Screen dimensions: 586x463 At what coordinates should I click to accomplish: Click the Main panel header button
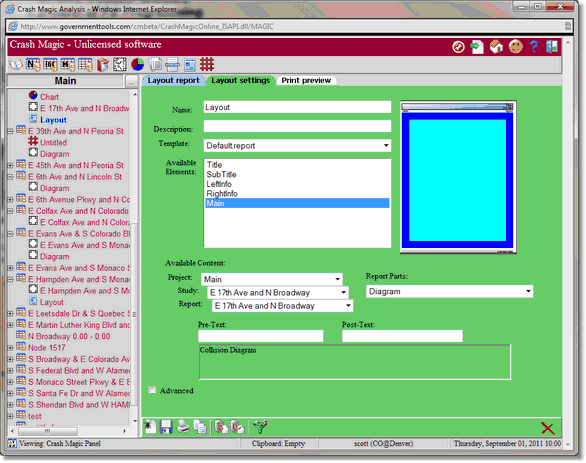tap(65, 81)
